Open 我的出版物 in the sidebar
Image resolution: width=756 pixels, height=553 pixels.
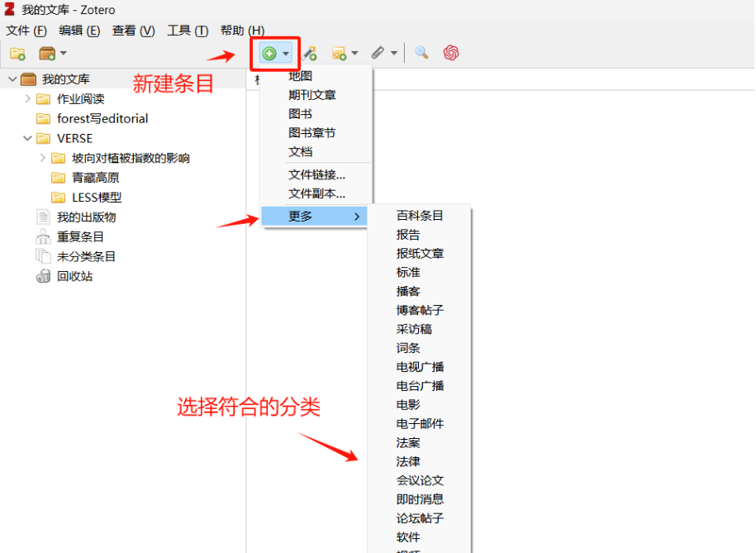coord(86,217)
